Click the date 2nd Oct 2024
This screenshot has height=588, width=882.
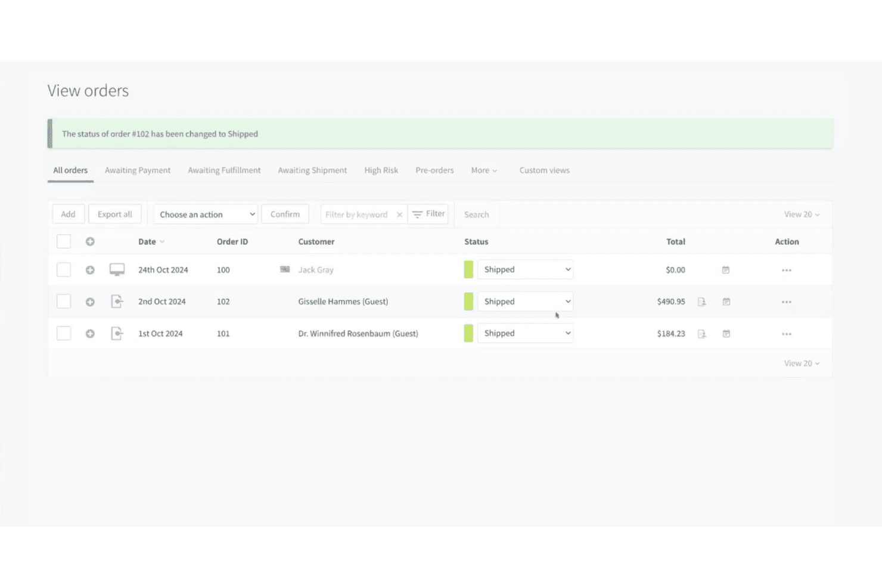pos(162,301)
